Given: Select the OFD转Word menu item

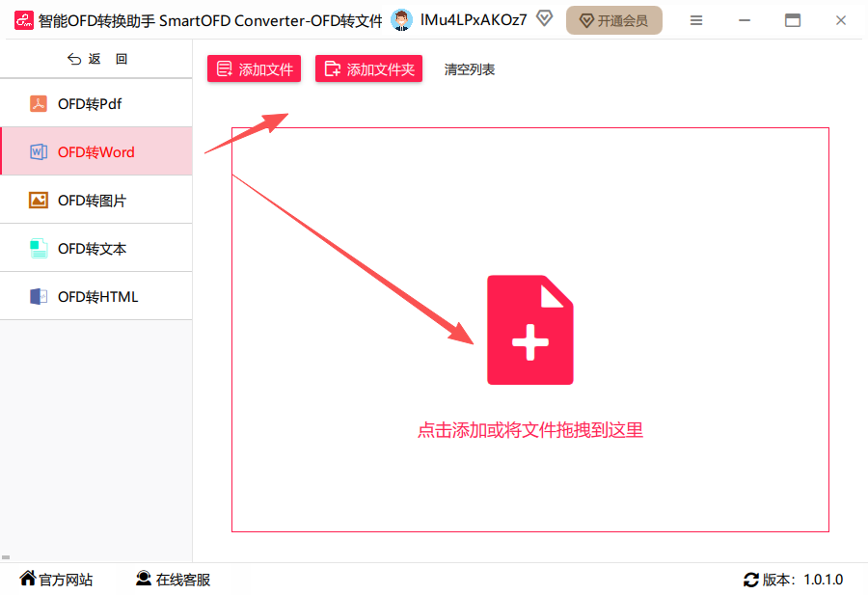Looking at the screenshot, I should (x=96, y=151).
